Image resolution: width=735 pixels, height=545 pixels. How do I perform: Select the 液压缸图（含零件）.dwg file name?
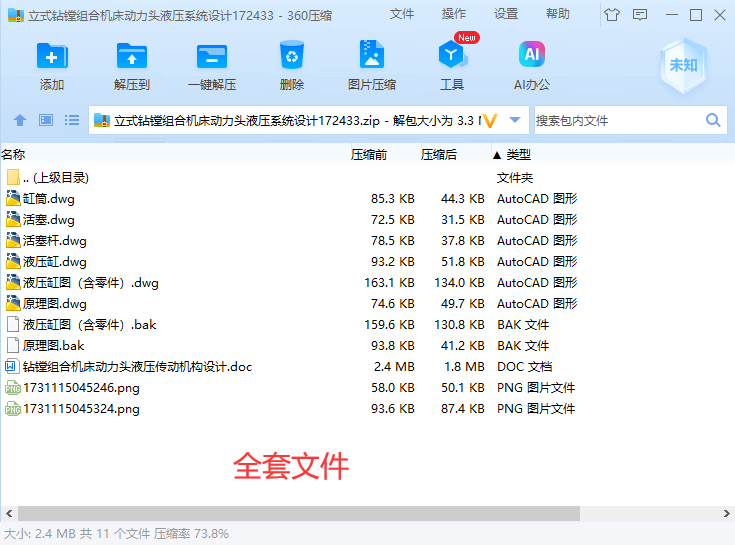91,283
